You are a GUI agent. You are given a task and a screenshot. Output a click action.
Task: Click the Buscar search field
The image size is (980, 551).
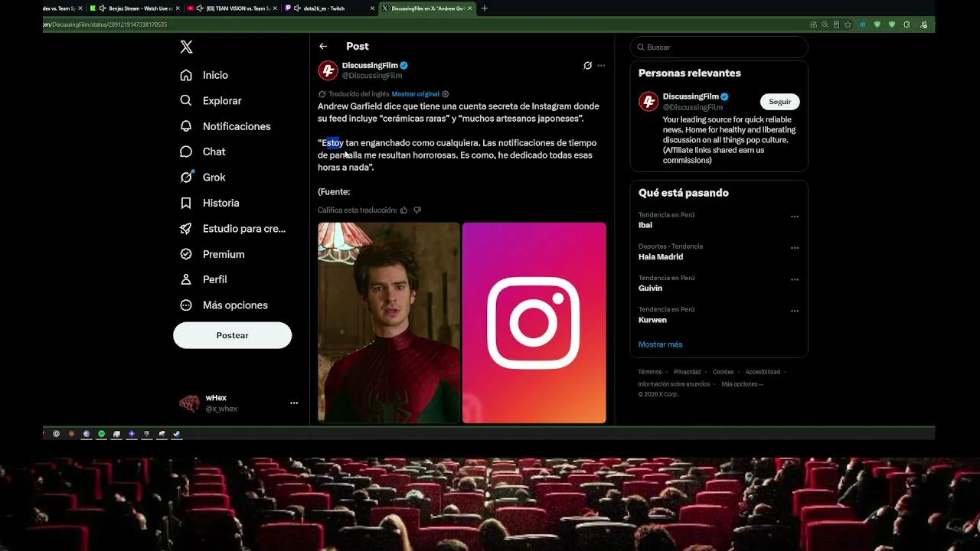[x=719, y=47]
